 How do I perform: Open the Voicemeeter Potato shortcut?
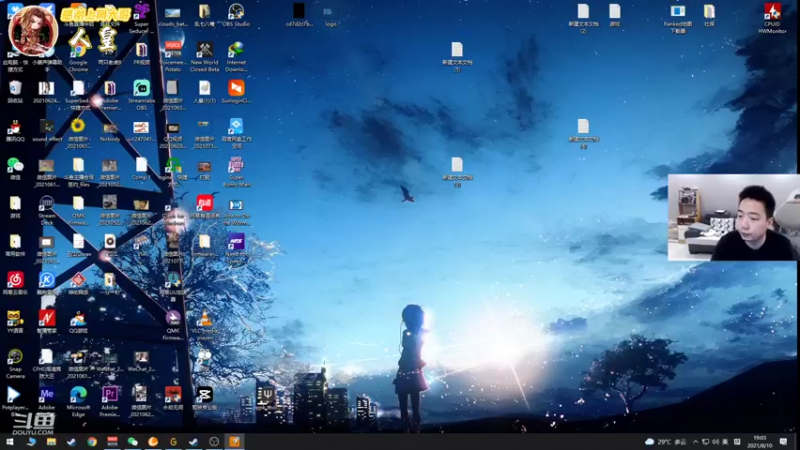pos(173,56)
